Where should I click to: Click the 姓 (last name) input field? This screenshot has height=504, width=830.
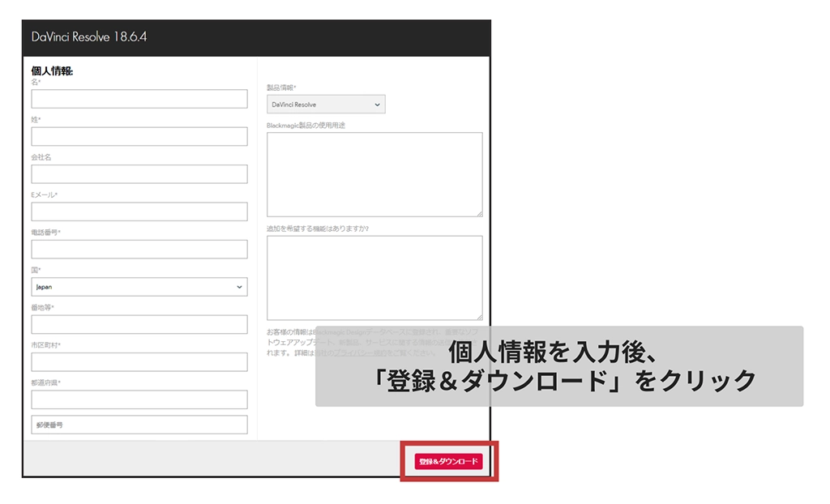point(139,137)
